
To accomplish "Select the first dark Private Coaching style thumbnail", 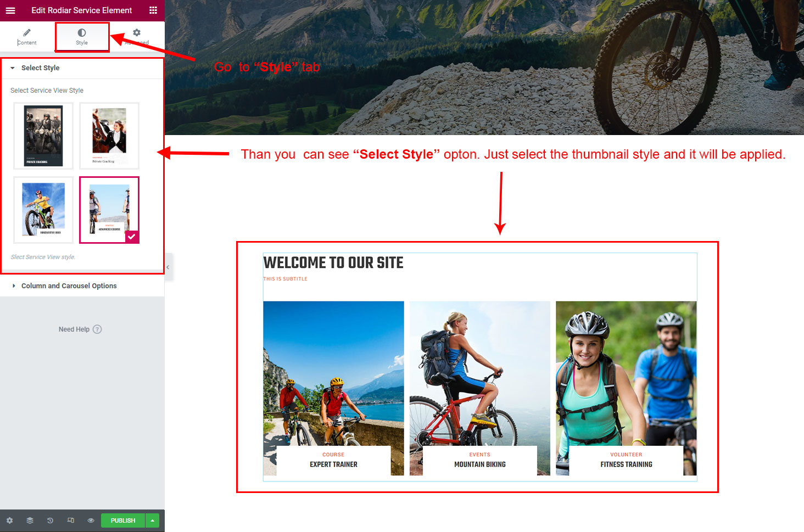I will coord(43,136).
